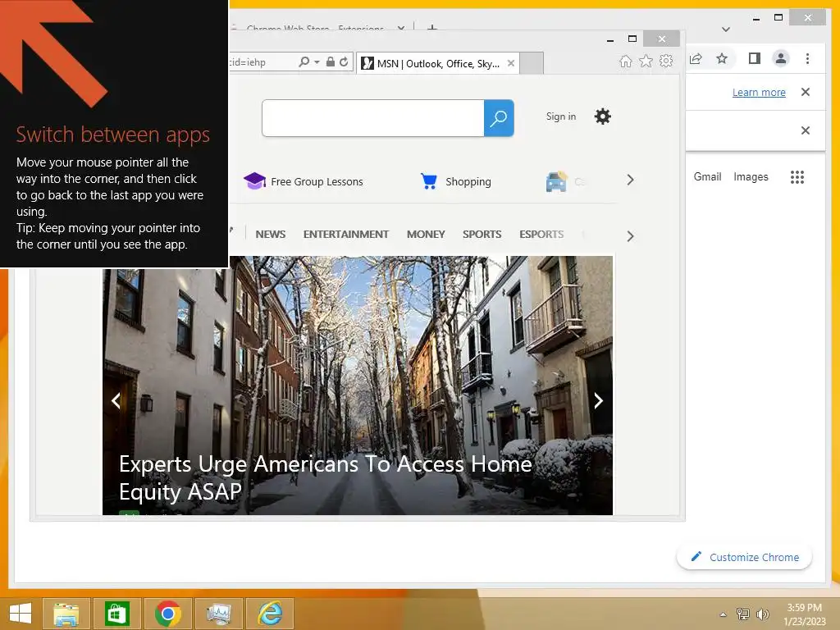
Task: Dismiss the second Chrome notification bar
Action: [806, 130]
